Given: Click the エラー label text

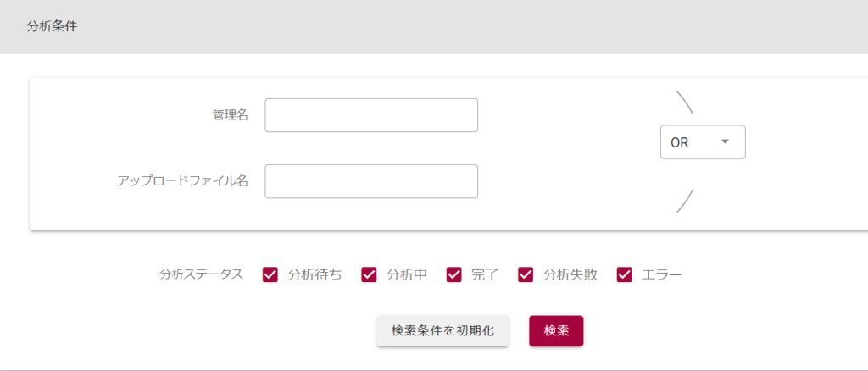Looking at the screenshot, I should click(x=662, y=274).
